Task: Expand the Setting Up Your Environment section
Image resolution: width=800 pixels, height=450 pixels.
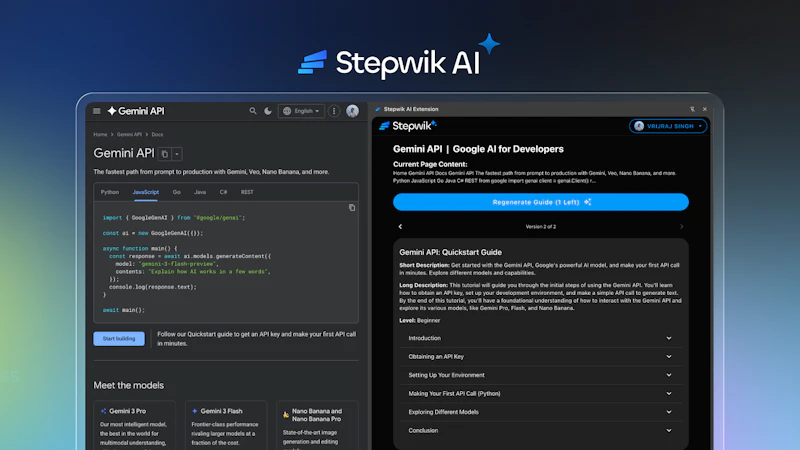Action: pos(541,375)
